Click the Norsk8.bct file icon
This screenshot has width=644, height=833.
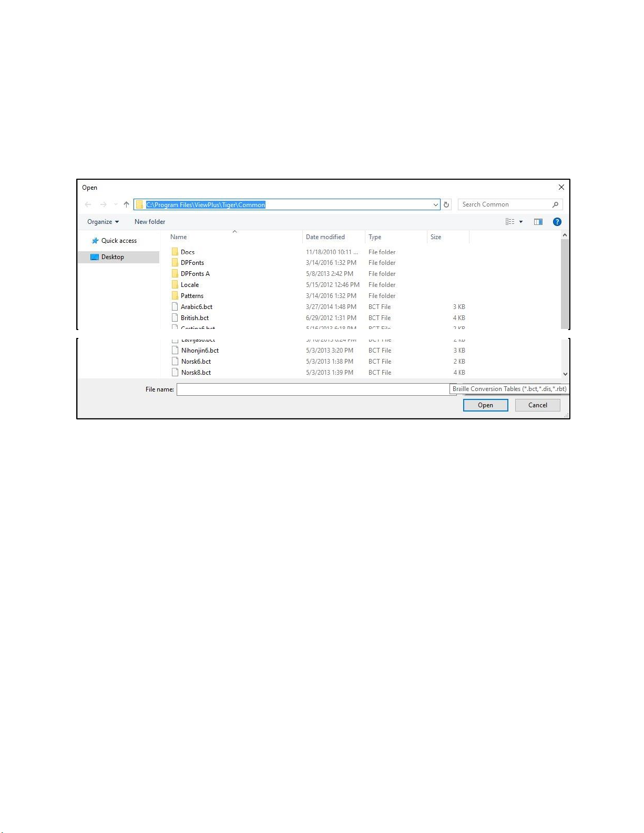175,373
